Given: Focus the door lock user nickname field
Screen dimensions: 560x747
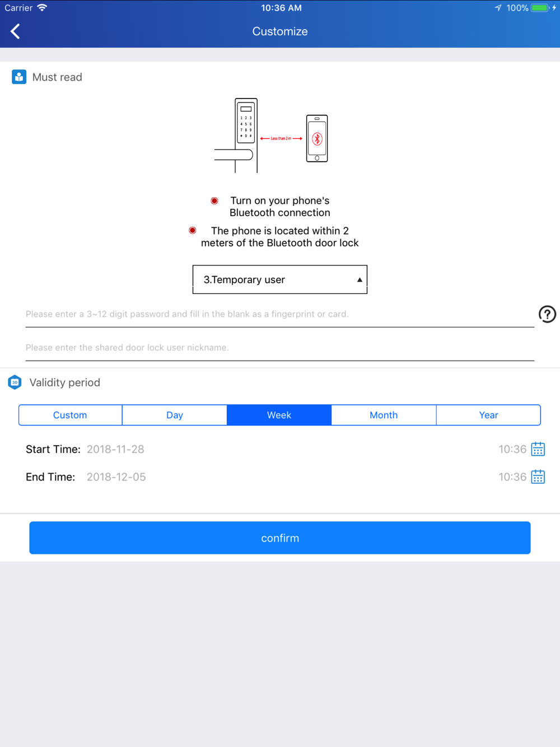Looking at the screenshot, I should [279, 348].
